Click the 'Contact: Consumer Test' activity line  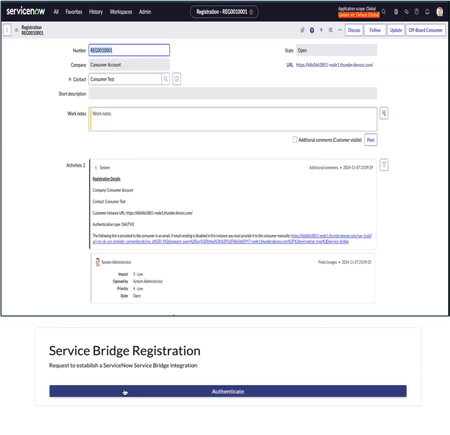[x=109, y=201]
